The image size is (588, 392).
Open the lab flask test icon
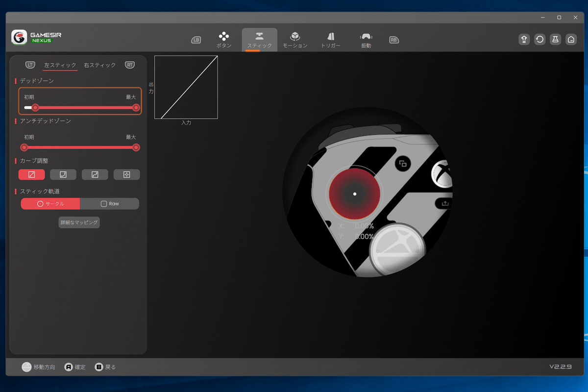[x=555, y=40]
